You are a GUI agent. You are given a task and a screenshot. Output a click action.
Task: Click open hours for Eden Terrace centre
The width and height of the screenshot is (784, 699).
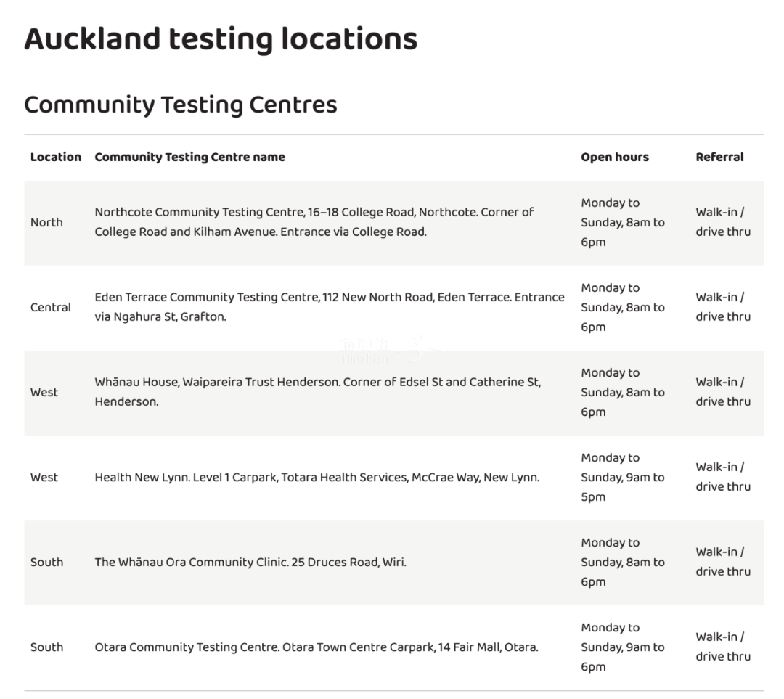(623, 307)
